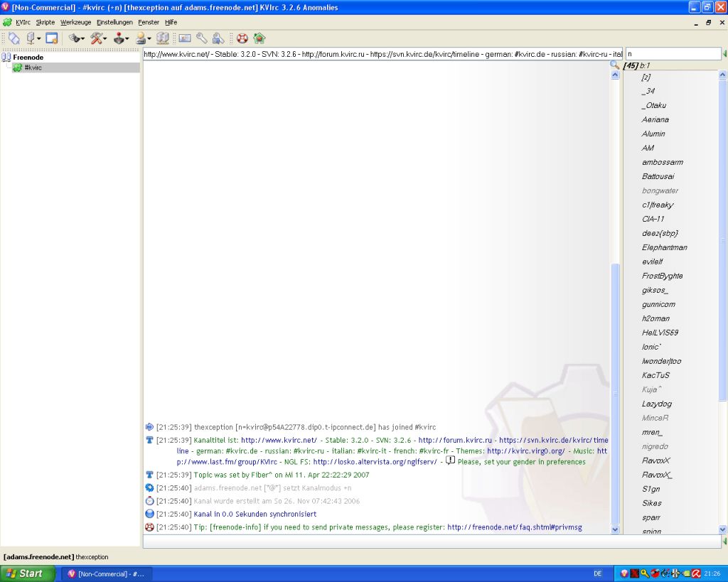Open dropdown arrow next to server icon
This screenshot has width=728, height=582.
(39, 38)
